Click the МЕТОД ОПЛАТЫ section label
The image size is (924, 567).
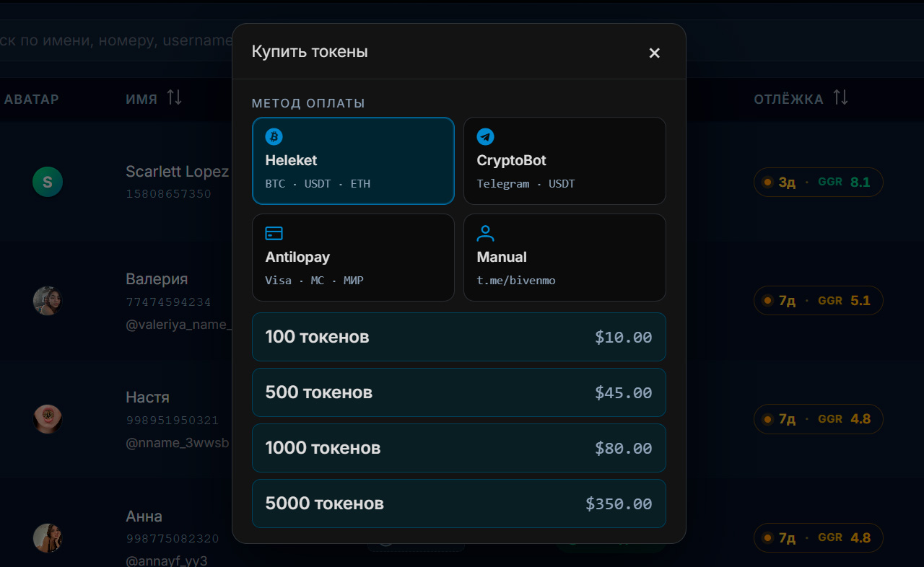pyautogui.click(x=308, y=103)
